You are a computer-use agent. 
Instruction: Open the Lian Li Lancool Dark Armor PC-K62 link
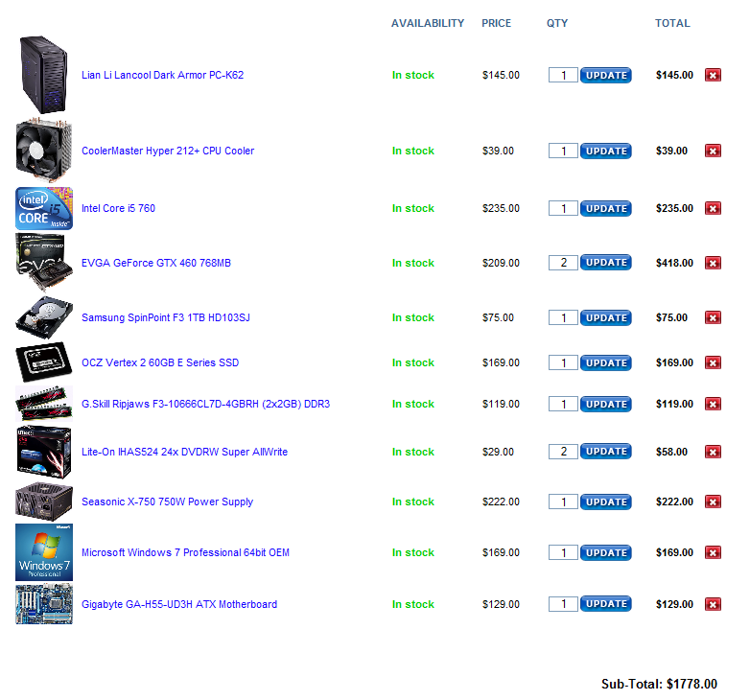coord(163,75)
